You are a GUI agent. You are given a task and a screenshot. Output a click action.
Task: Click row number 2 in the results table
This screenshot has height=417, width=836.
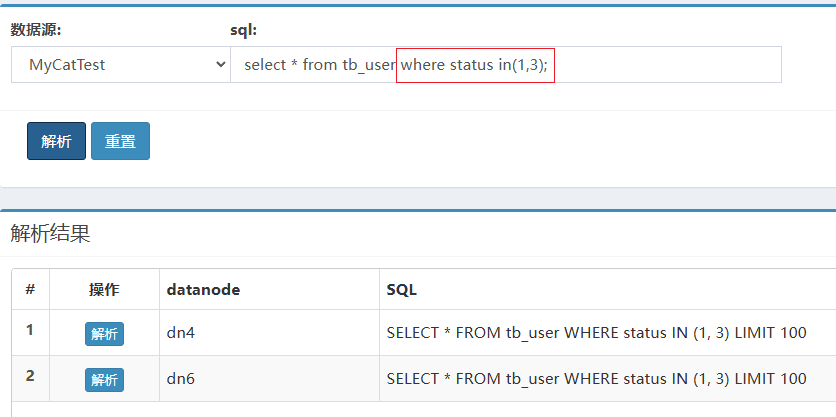pos(30,375)
